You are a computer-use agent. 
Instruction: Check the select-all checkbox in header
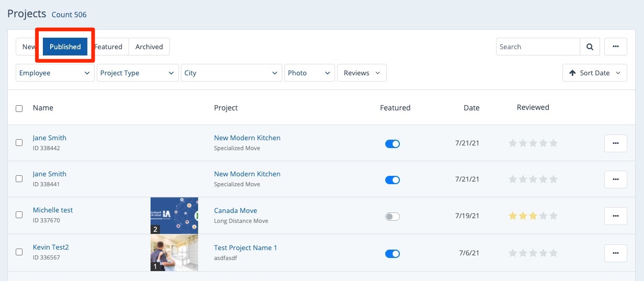pyautogui.click(x=19, y=108)
